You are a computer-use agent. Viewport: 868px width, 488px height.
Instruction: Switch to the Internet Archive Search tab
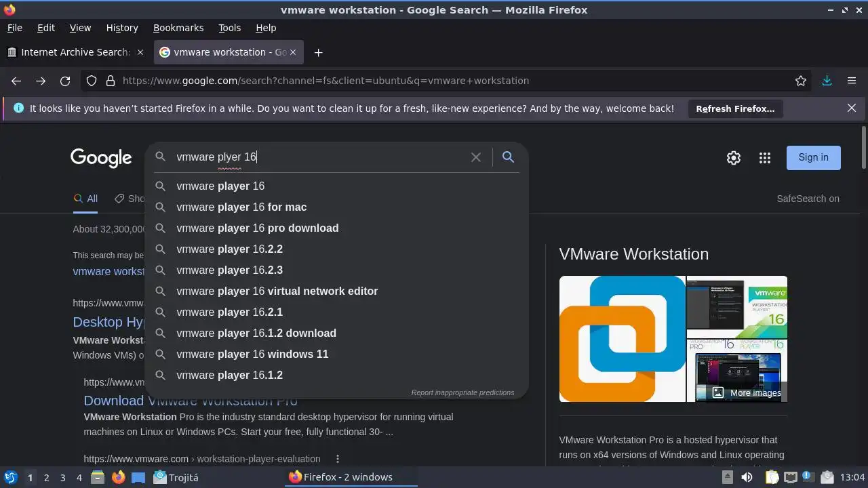point(76,52)
